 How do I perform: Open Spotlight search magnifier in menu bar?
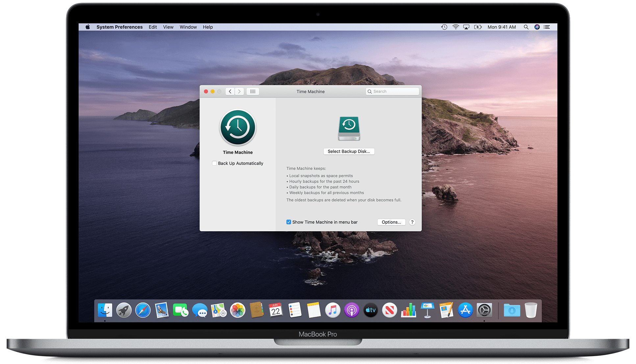tap(526, 27)
